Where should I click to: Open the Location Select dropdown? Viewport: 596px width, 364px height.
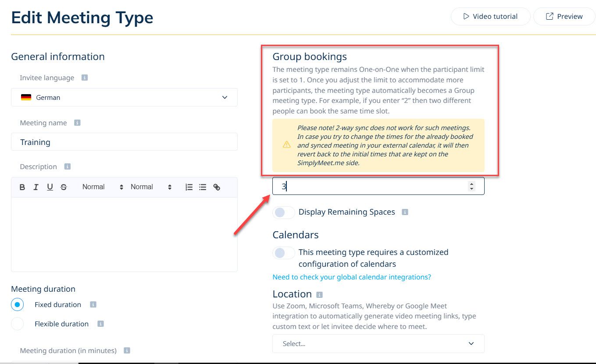[378, 343]
